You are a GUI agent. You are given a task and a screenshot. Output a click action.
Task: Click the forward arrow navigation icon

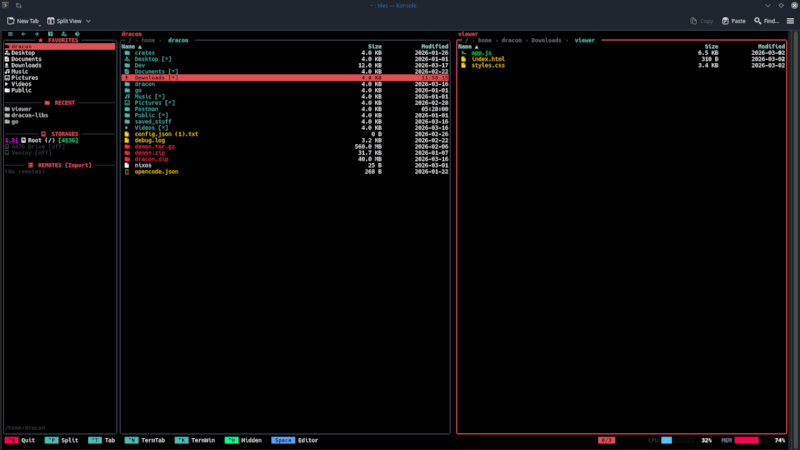tap(37, 34)
